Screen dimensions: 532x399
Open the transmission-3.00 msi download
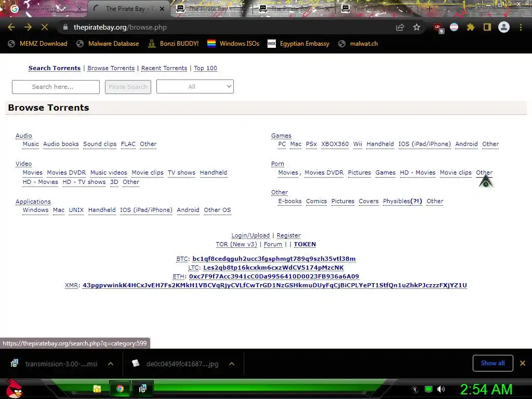54,364
